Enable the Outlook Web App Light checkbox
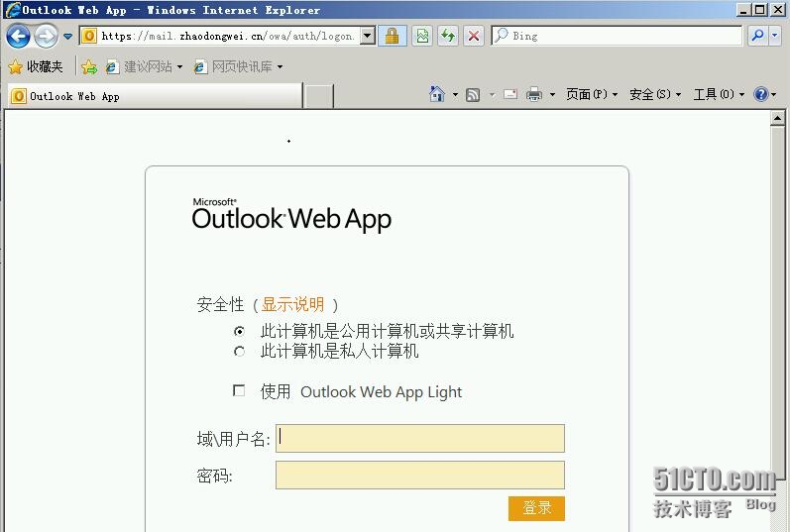The image size is (790, 532). (x=239, y=390)
